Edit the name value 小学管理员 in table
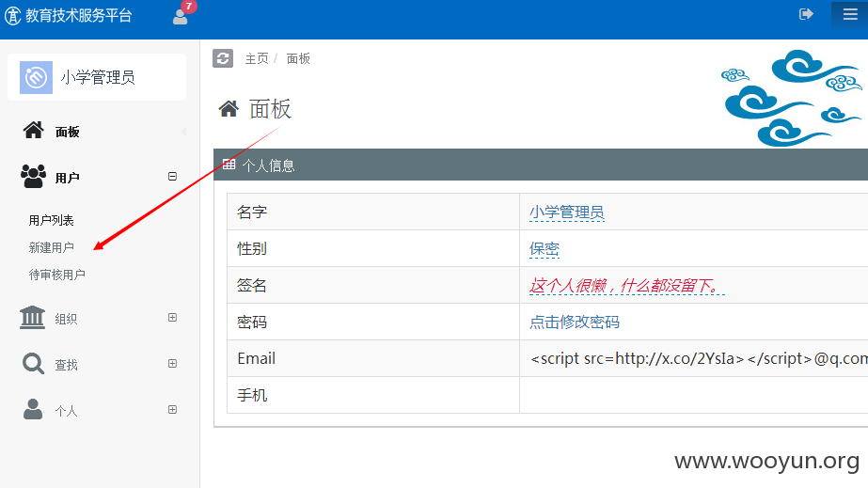Screen dimensions: 868x488 pos(566,213)
